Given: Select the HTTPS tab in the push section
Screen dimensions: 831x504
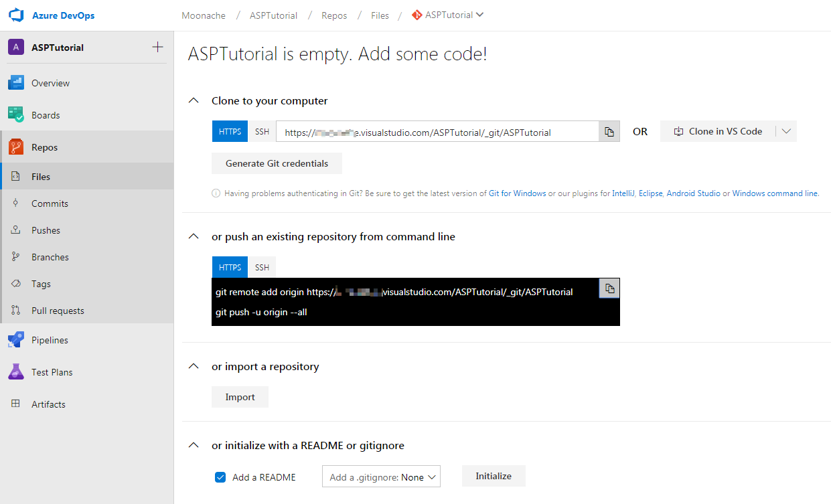Looking at the screenshot, I should point(230,267).
